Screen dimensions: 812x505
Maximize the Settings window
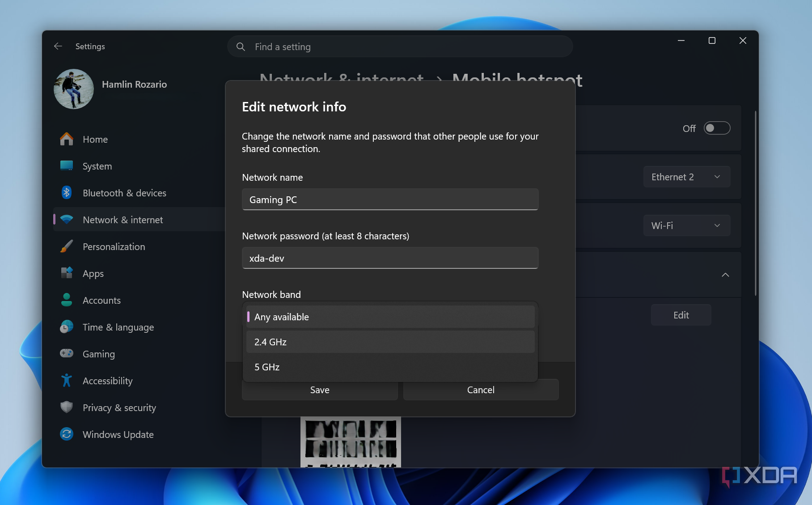pos(712,41)
